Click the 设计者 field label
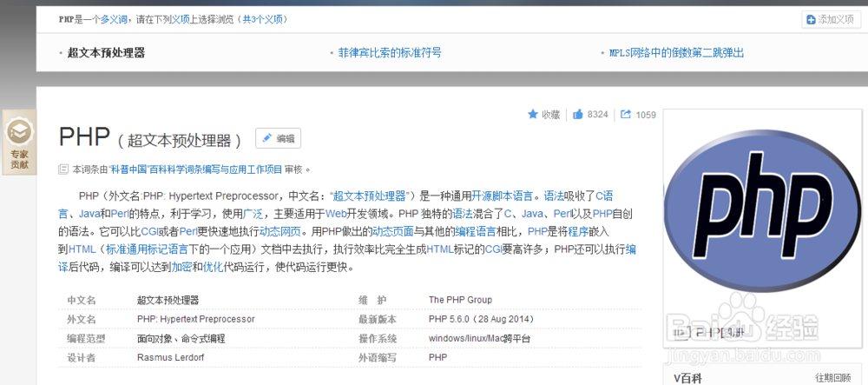The height and width of the screenshot is (385, 868). (82, 358)
